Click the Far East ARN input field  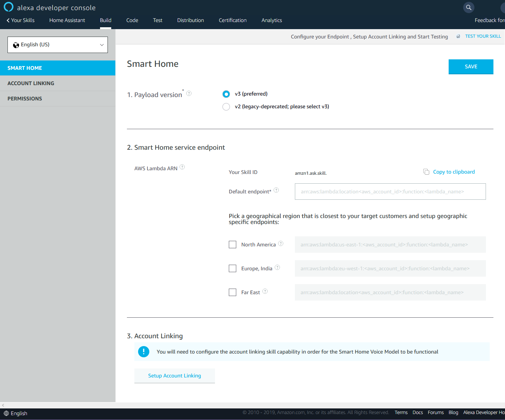click(x=390, y=292)
